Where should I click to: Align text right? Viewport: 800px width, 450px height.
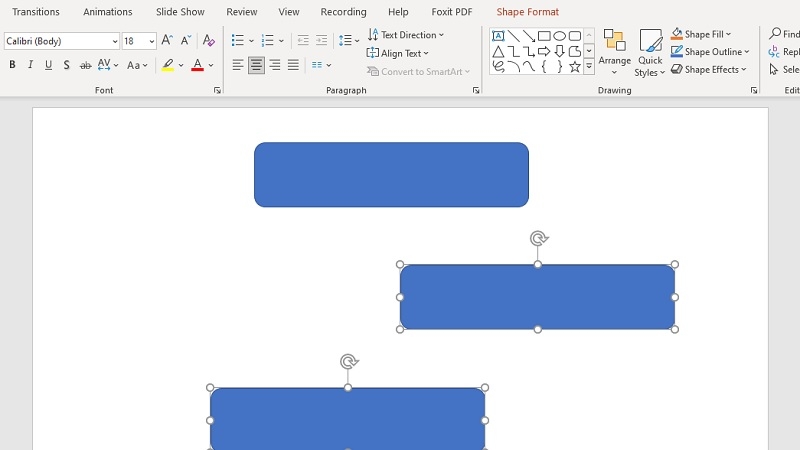(x=274, y=65)
